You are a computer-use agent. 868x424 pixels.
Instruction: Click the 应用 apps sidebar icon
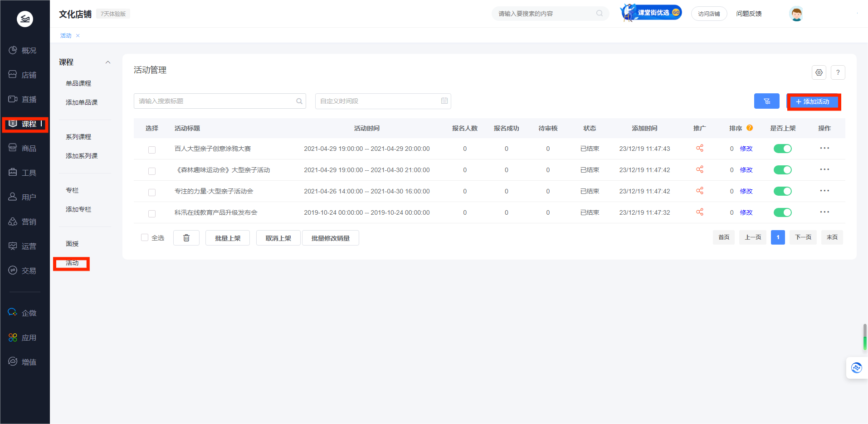13,337
